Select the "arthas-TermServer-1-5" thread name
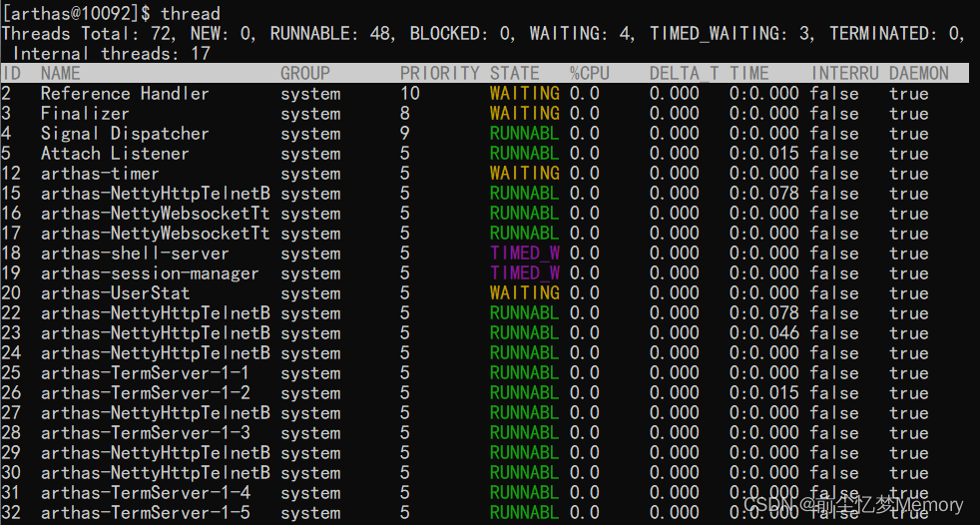980x525 pixels. coord(145,513)
